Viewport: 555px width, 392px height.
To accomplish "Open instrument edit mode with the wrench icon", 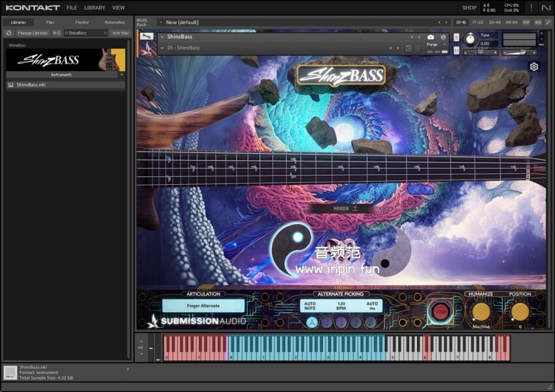I will click(x=146, y=37).
